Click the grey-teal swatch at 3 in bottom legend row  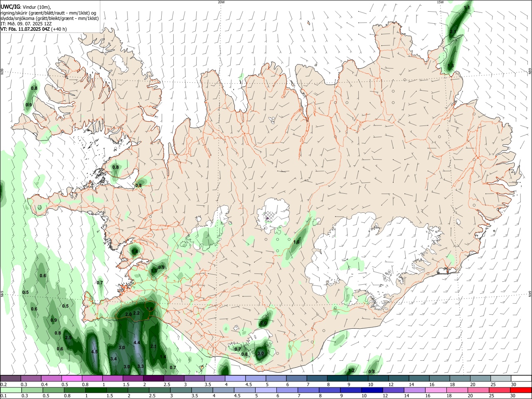[x=180, y=390]
